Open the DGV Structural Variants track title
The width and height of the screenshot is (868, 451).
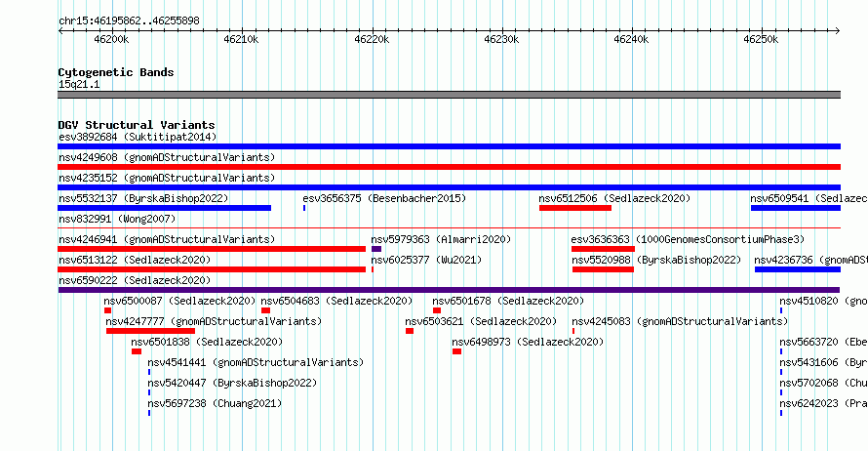(x=137, y=125)
